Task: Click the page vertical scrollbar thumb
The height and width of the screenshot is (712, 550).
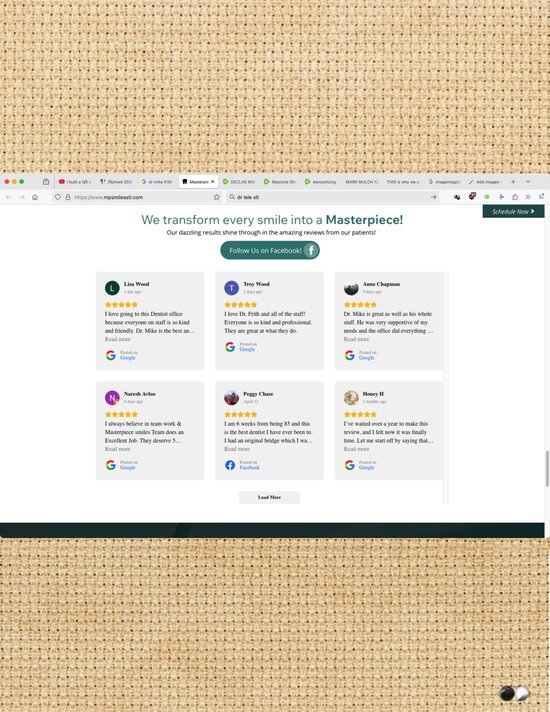Action: pyautogui.click(x=547, y=469)
